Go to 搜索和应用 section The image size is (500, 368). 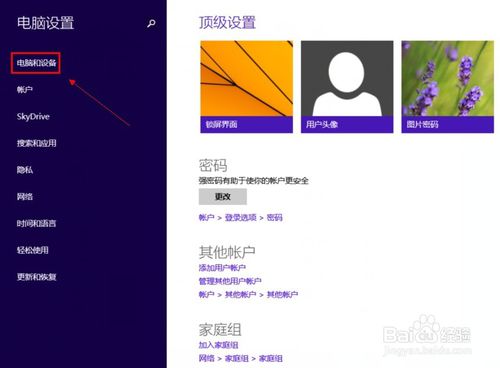[x=36, y=143]
